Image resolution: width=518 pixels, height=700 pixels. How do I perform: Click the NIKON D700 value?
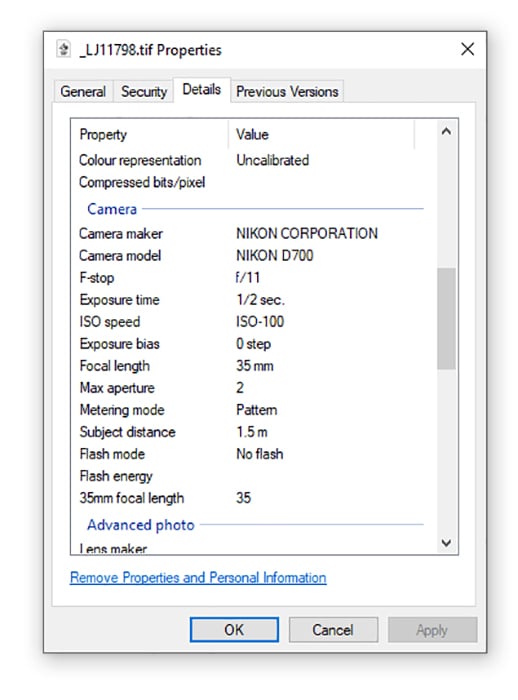tap(275, 255)
